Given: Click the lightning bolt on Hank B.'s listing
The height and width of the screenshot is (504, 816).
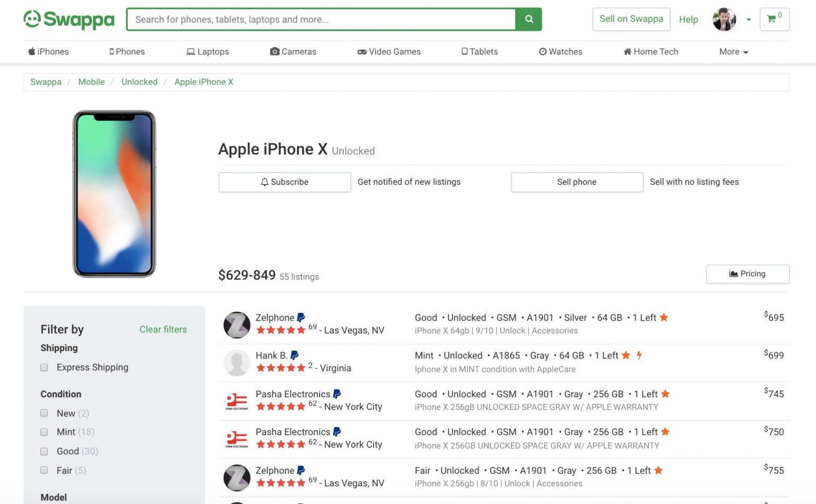Looking at the screenshot, I should pos(639,355).
